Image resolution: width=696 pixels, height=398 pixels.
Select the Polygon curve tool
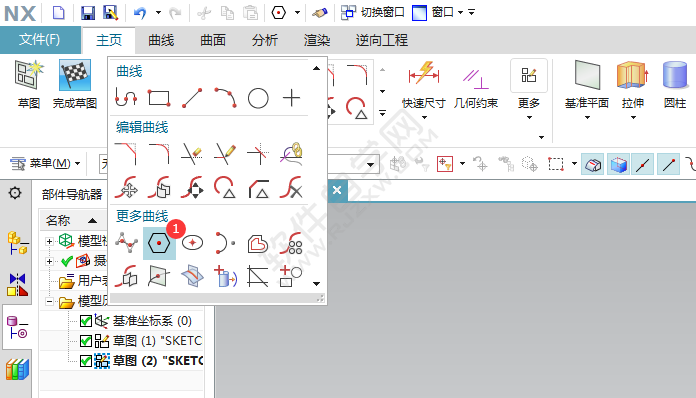coord(159,243)
